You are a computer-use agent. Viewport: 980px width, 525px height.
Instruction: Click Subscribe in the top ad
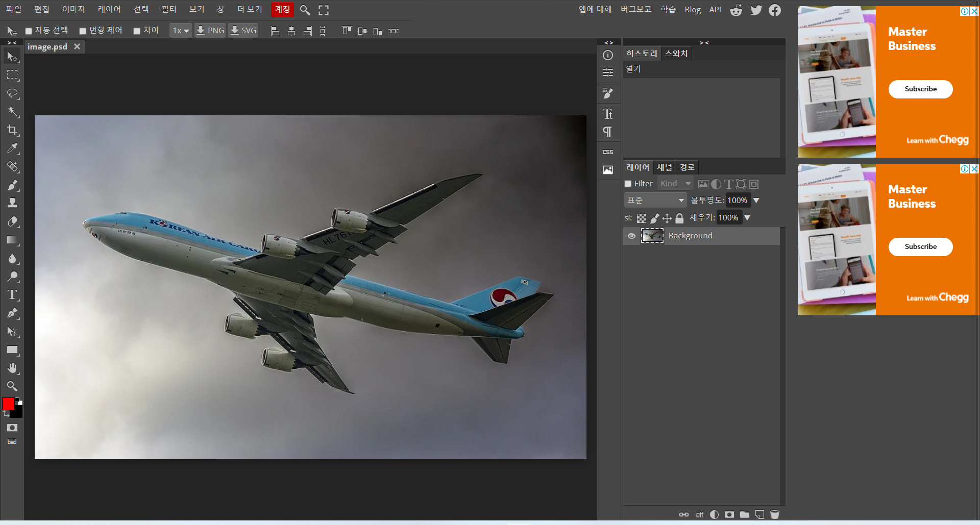coord(920,89)
